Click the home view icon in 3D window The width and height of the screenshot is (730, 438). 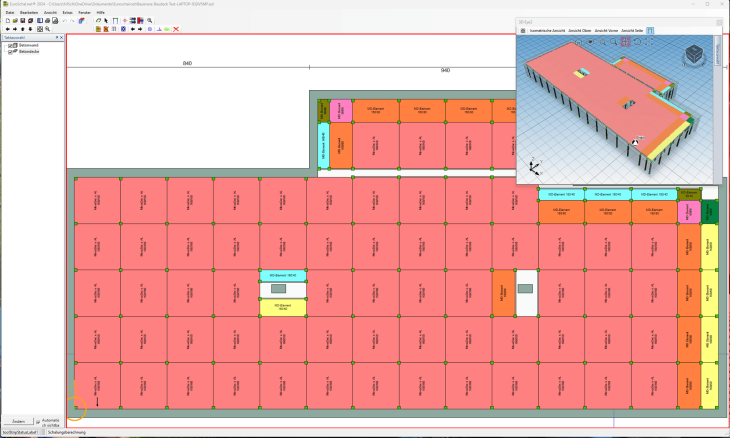[x=577, y=42]
